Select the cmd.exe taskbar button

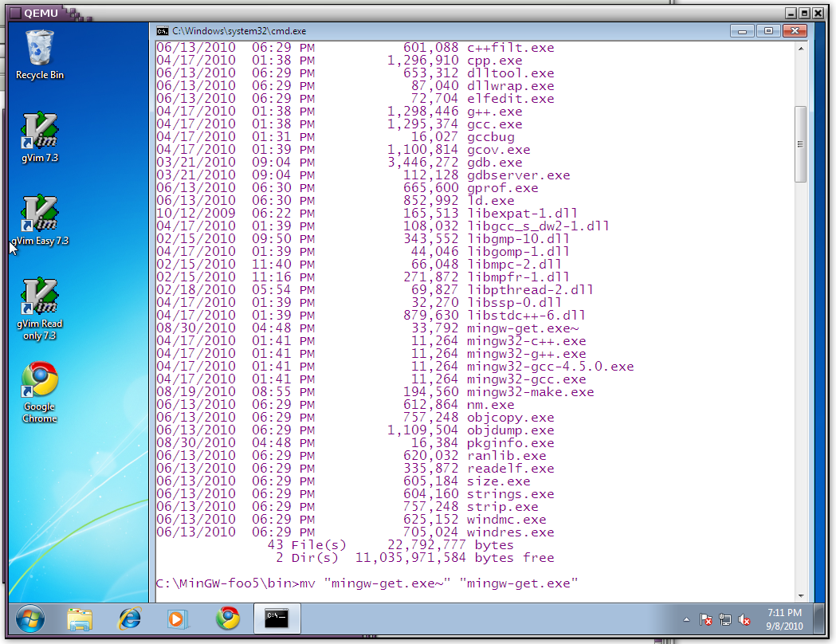click(x=278, y=618)
